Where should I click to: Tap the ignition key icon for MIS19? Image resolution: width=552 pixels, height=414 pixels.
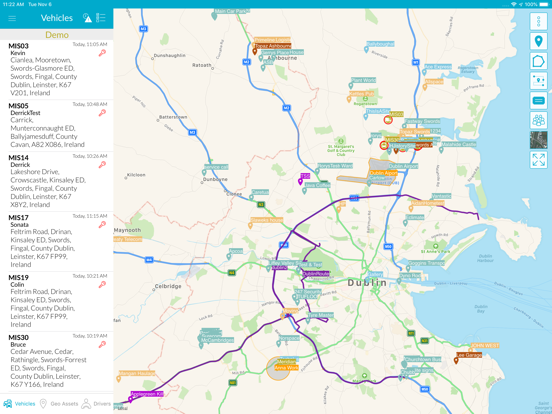pos(102,284)
